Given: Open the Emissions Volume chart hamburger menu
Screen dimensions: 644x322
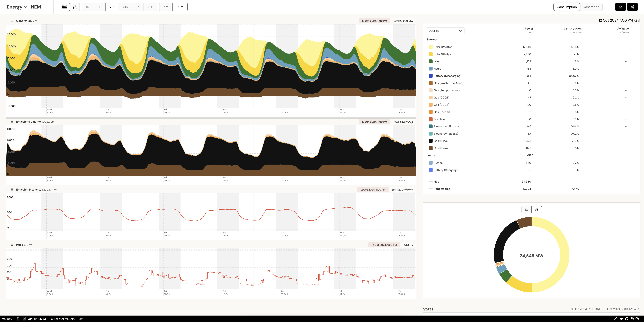Looking at the screenshot, I should pyautogui.click(x=12, y=121).
